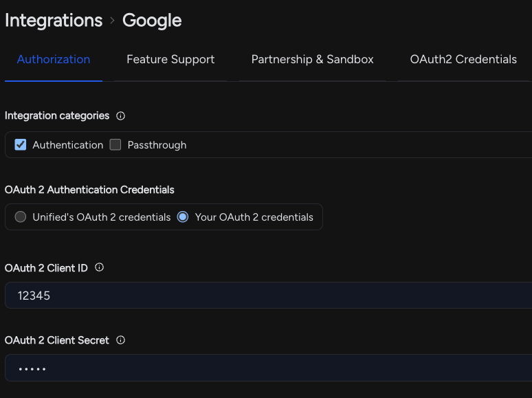Uncheck the Authentication checkbox
The image size is (532, 398).
[x=21, y=145]
